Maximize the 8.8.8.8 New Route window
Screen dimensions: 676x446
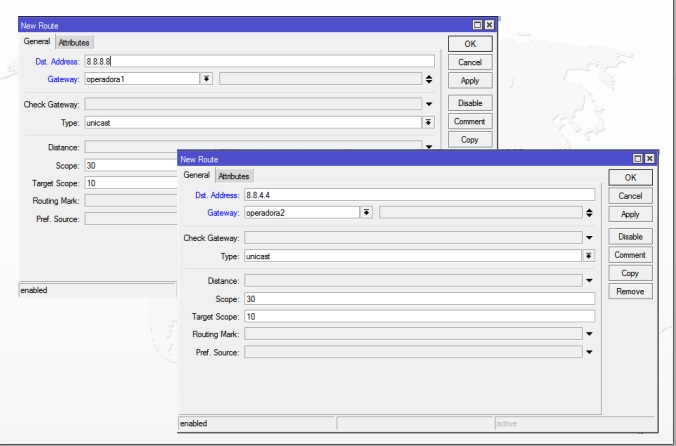click(x=477, y=25)
